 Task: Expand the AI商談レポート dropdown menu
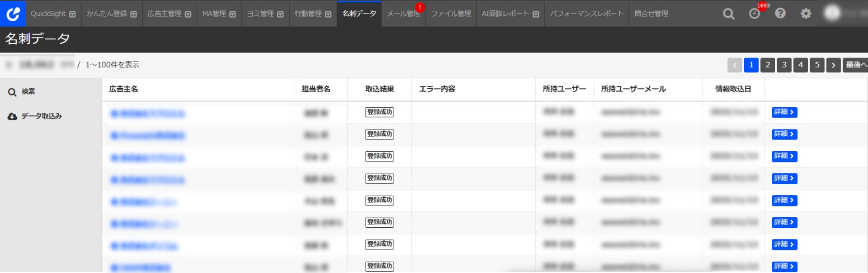point(536,14)
